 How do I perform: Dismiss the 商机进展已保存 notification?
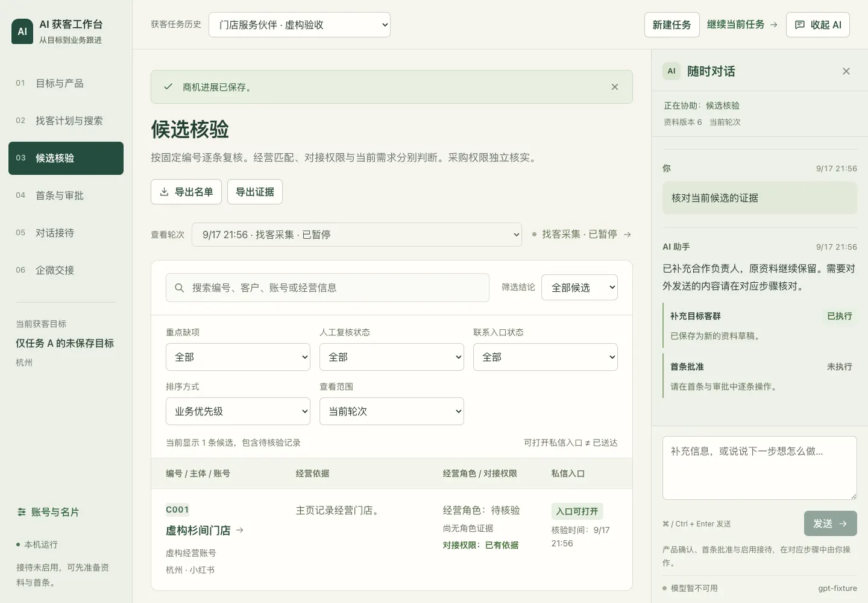(x=615, y=87)
